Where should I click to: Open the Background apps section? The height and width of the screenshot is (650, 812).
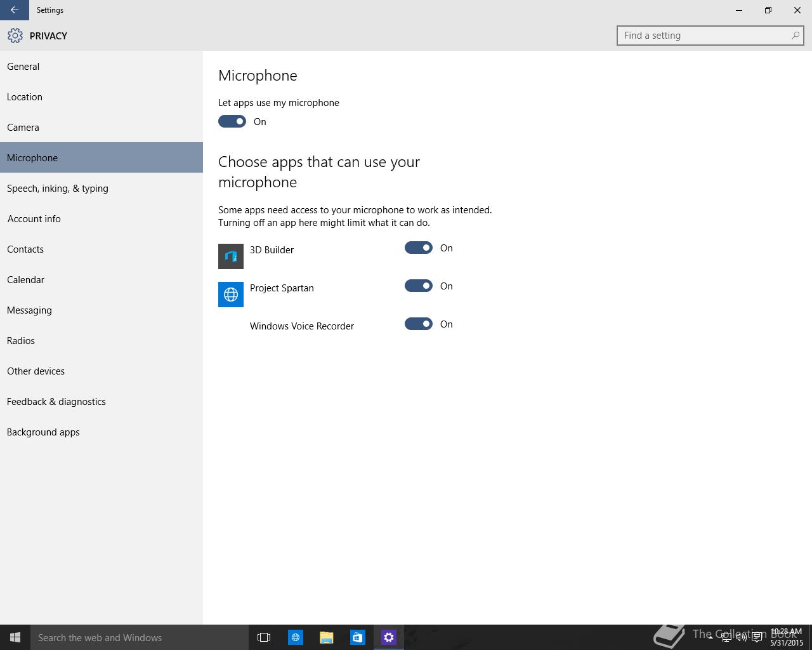coord(101,432)
